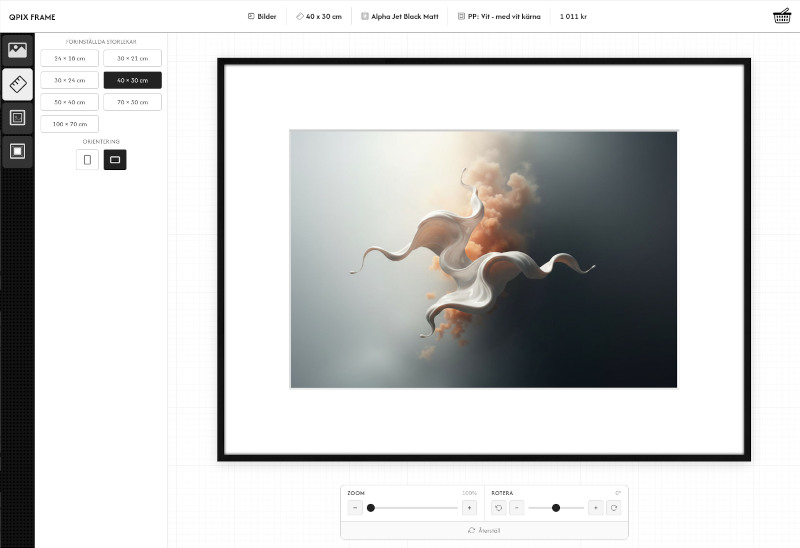Click the zoom in plus button
Viewport: 800px width, 548px height.
(x=469, y=508)
